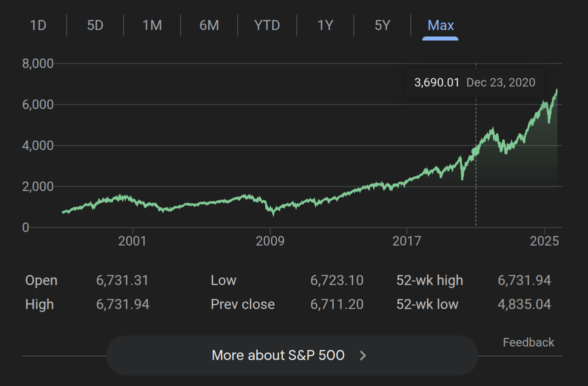Click the Prev close value 6,711.20
The height and width of the screenshot is (386, 588).
tap(337, 304)
